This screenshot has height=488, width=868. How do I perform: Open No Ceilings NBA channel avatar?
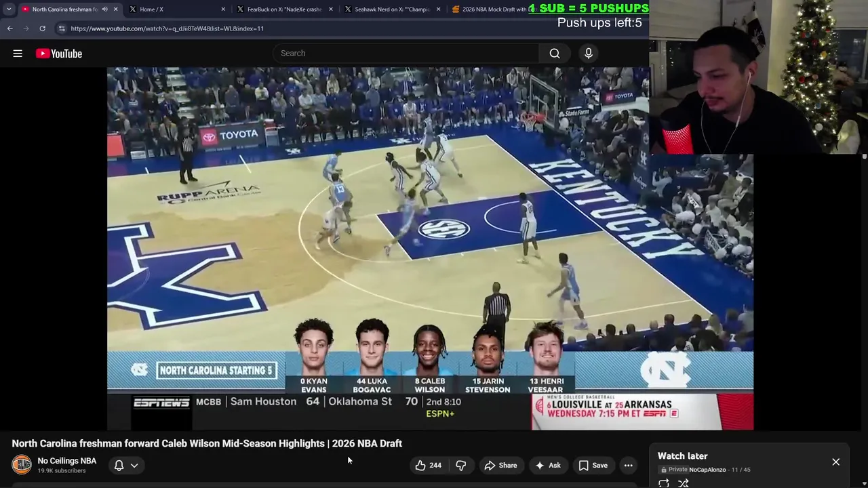tap(22, 465)
